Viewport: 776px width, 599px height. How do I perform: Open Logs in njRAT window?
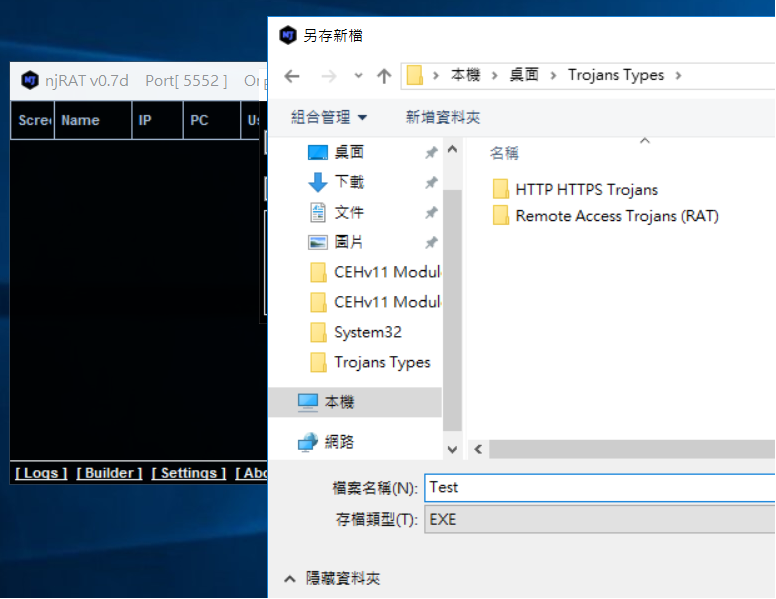(x=41, y=473)
